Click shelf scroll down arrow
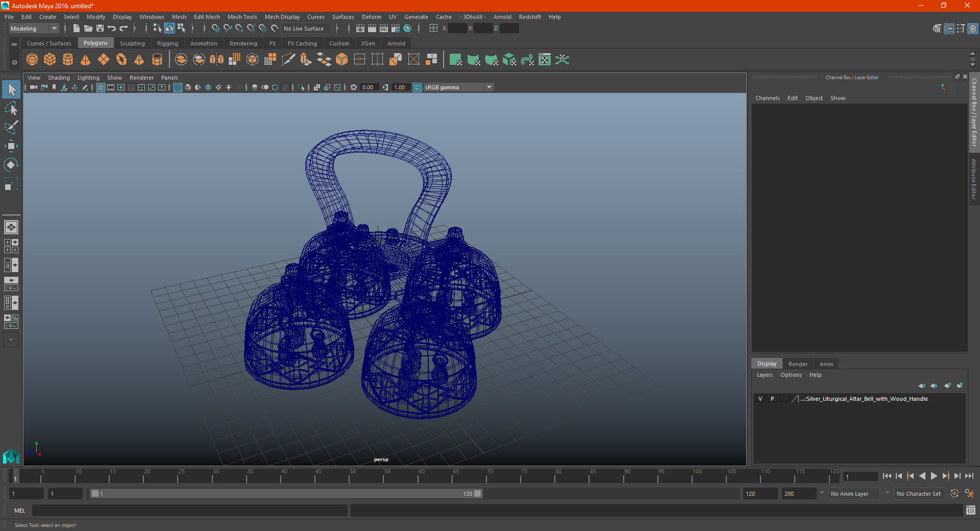Screen dimensions: 980x531 (972, 65)
